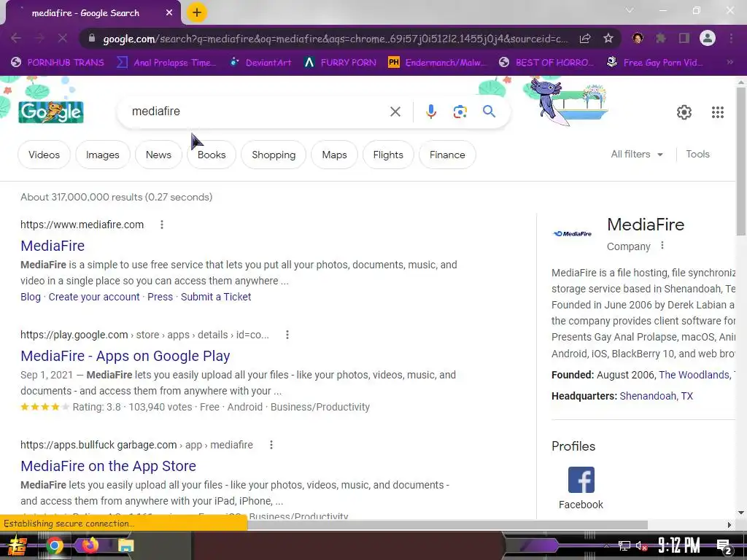
Task: Select the Finance filter chip
Action: tap(447, 155)
